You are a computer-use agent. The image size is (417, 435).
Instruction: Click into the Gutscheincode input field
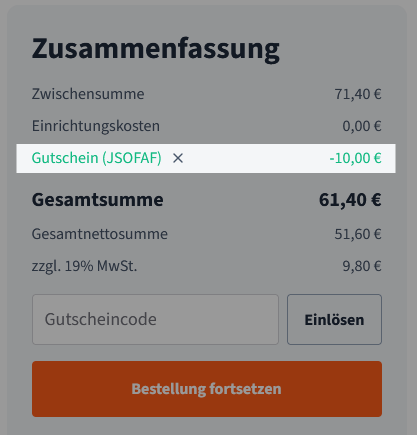click(155, 319)
